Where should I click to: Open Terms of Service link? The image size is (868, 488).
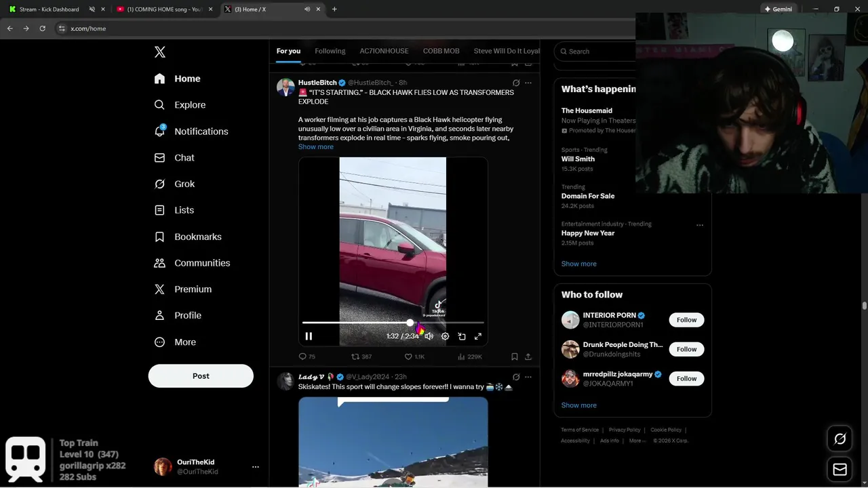(580, 430)
